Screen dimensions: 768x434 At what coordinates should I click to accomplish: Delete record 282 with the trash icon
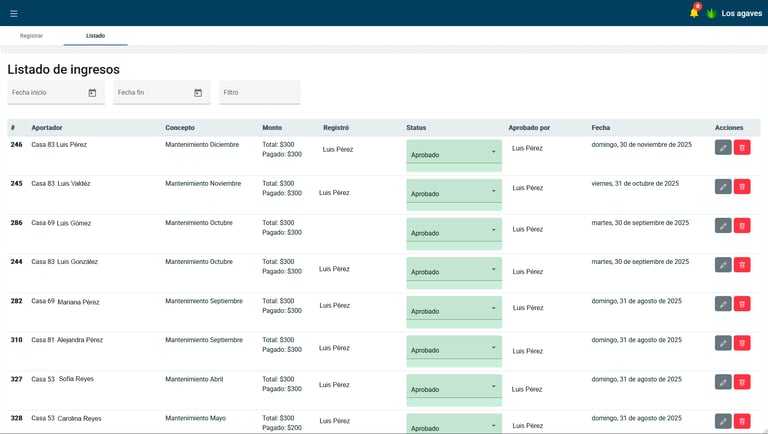tap(742, 304)
